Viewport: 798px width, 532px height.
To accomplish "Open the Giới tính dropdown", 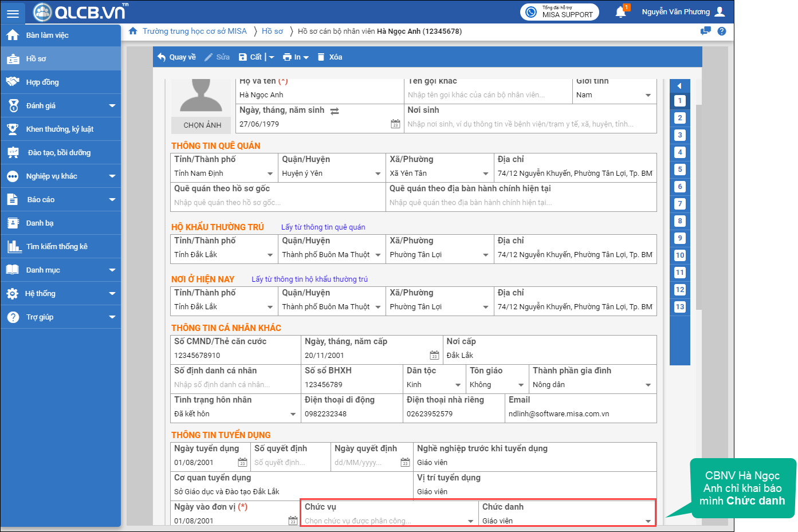I will coord(648,95).
